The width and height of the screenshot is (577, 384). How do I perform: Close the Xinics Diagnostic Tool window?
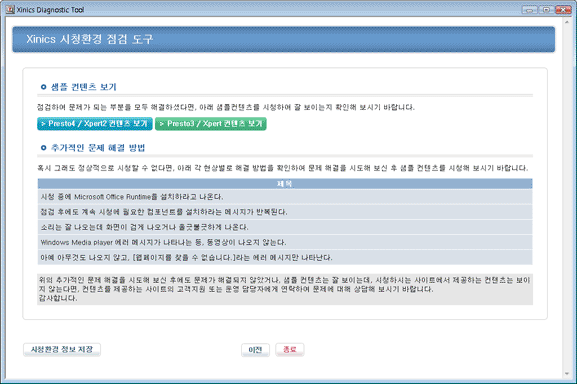pyautogui.click(x=563, y=10)
